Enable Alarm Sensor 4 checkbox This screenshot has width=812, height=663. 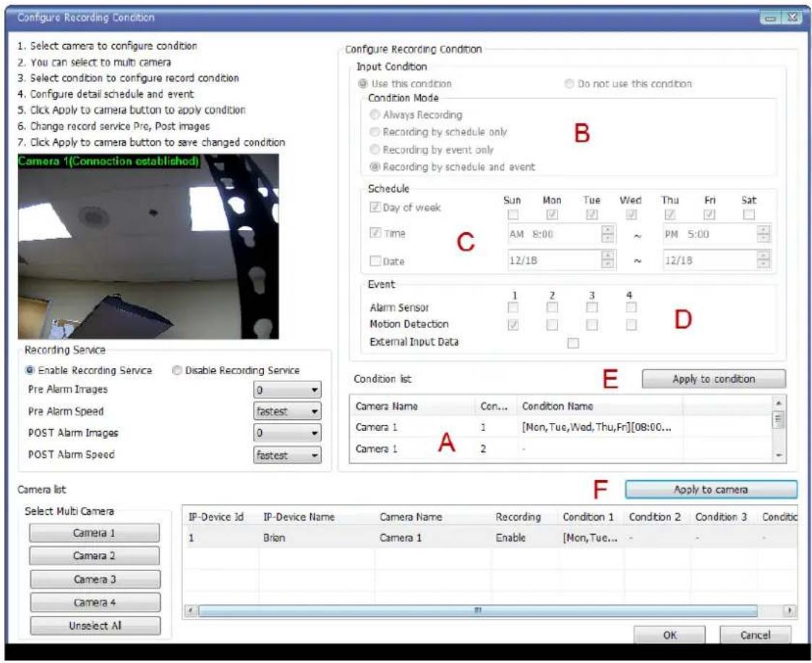631,308
